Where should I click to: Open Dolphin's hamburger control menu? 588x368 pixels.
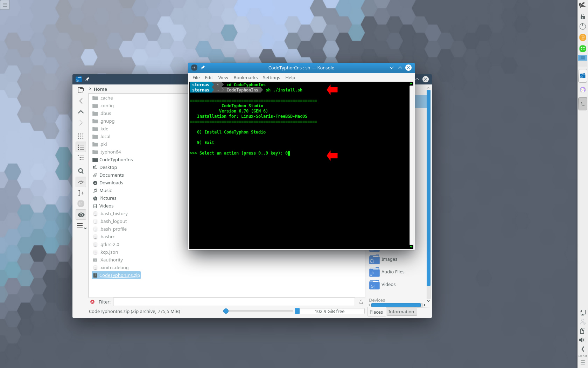pyautogui.click(x=82, y=226)
